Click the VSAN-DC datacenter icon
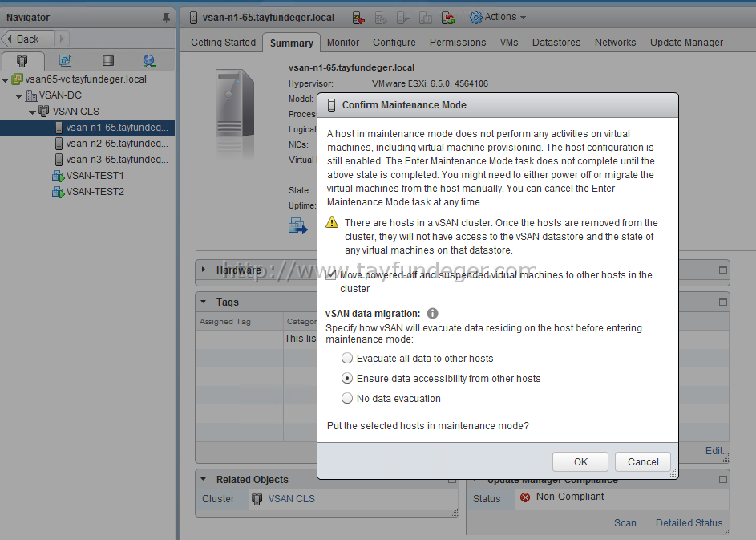This screenshot has width=756, height=540. pos(31,95)
